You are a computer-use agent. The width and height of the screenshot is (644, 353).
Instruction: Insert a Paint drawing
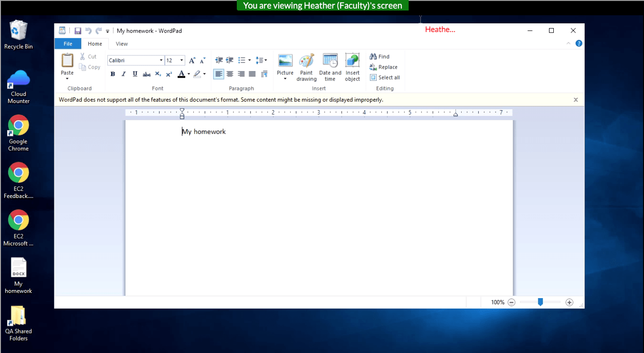(306, 67)
